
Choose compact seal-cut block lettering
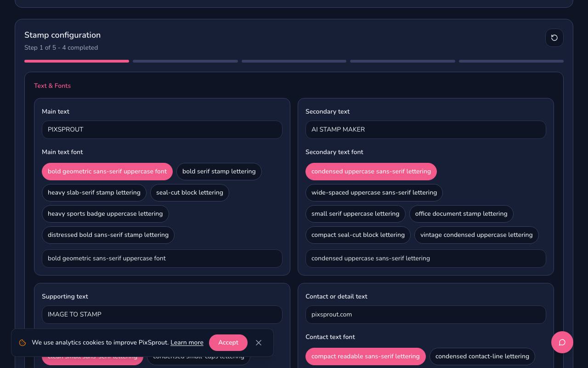[x=358, y=235]
